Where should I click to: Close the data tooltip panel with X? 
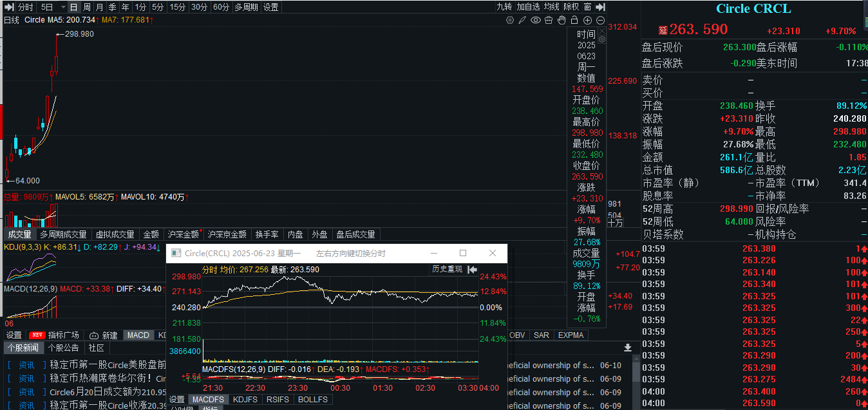pyautogui.click(x=602, y=30)
